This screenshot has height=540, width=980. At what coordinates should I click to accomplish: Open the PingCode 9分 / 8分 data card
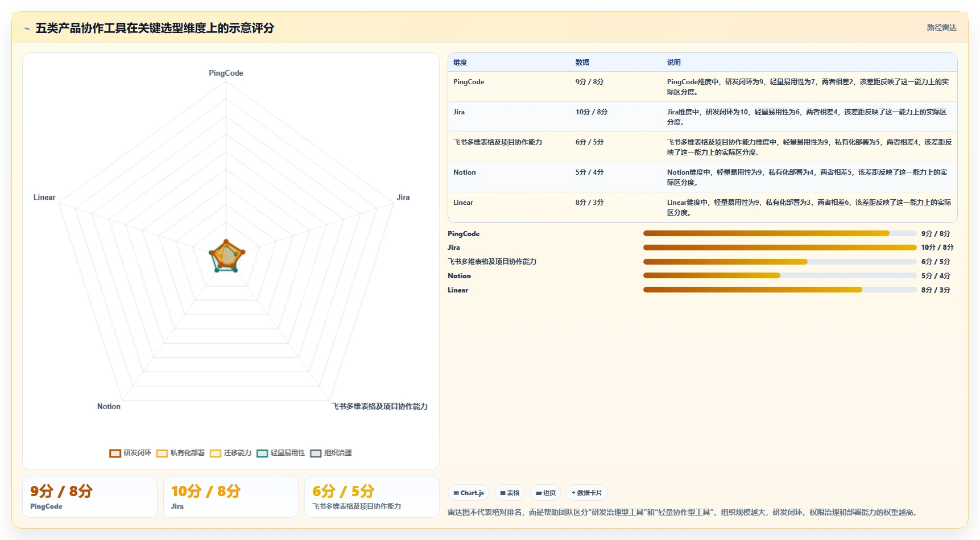pos(90,497)
